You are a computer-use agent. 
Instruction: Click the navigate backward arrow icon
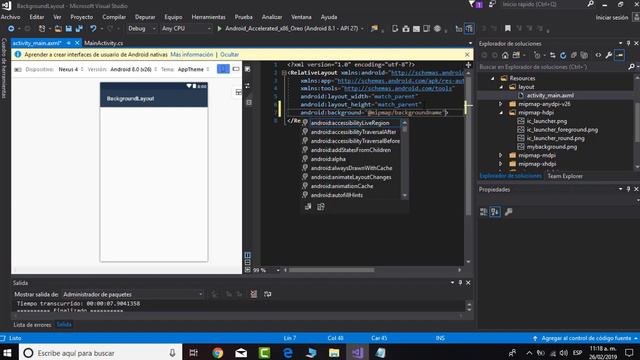pyautogui.click(x=11, y=29)
